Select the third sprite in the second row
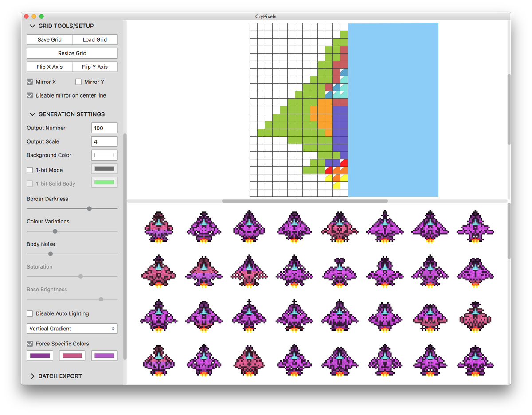532x415 pixels. click(x=249, y=272)
